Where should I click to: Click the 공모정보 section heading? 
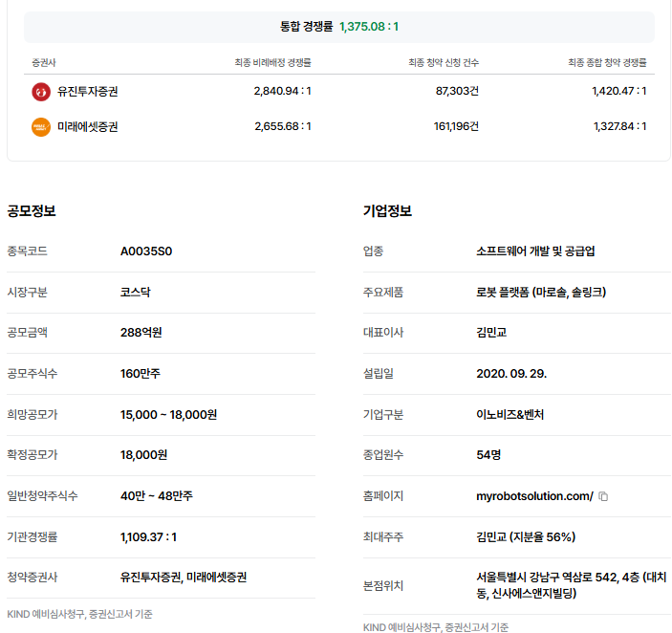(32, 211)
